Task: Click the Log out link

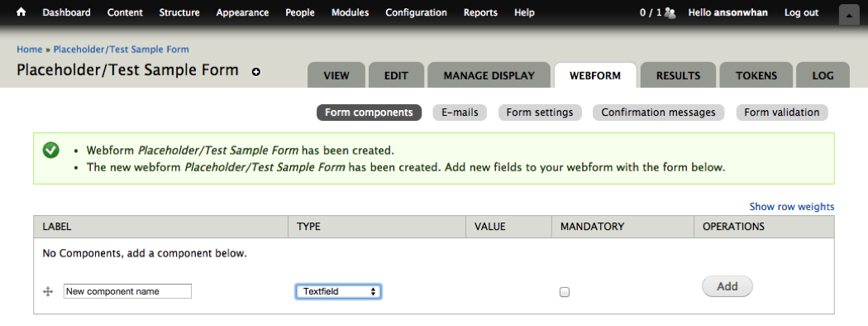Action: click(x=801, y=12)
